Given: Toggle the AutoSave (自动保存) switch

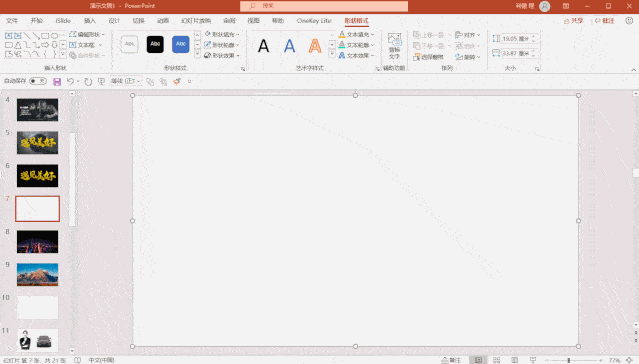Looking at the screenshot, I should [x=38, y=81].
